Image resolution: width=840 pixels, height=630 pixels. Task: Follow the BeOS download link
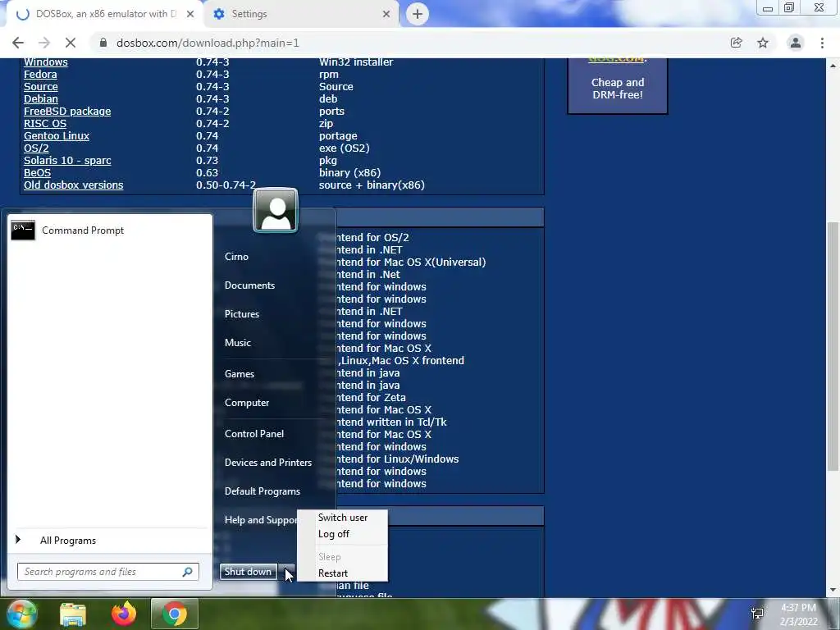pyautogui.click(x=38, y=173)
